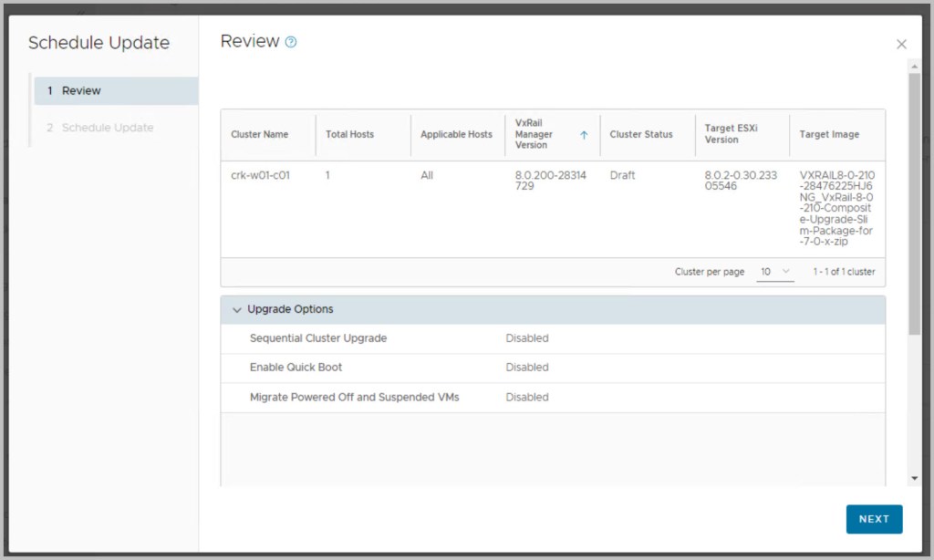Click the Target ESXi Version header
The width and height of the screenshot is (934, 560).
[x=733, y=135]
